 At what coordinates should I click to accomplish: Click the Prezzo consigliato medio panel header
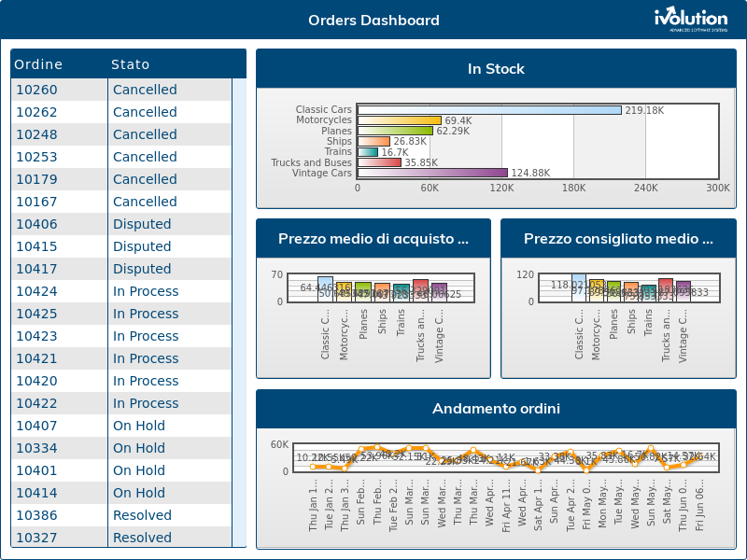click(x=619, y=238)
